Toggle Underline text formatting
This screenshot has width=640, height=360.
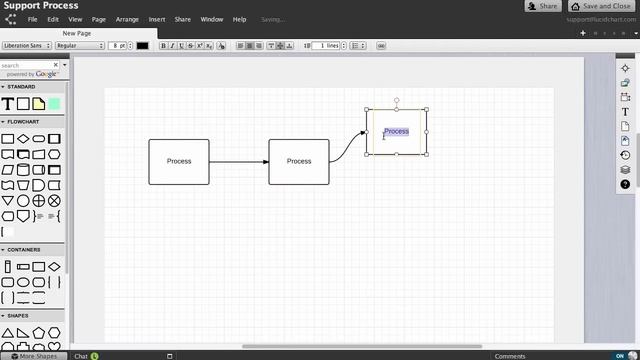181,46
